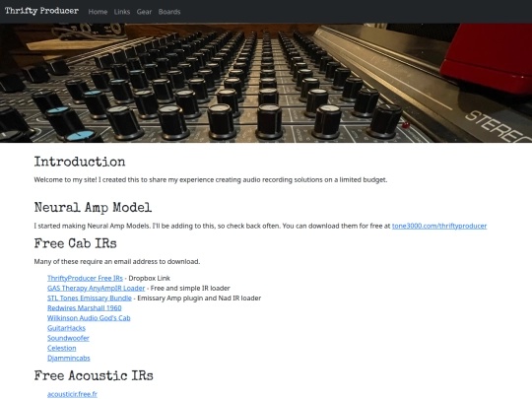Open GAS Therapy AnyAmpIR Loader link
The height and width of the screenshot is (399, 532).
click(96, 288)
